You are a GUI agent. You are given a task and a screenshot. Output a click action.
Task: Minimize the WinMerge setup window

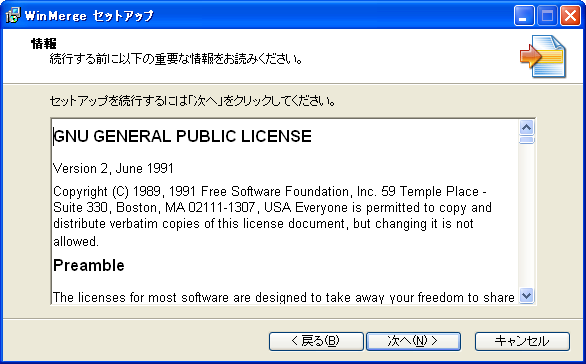[524, 16]
